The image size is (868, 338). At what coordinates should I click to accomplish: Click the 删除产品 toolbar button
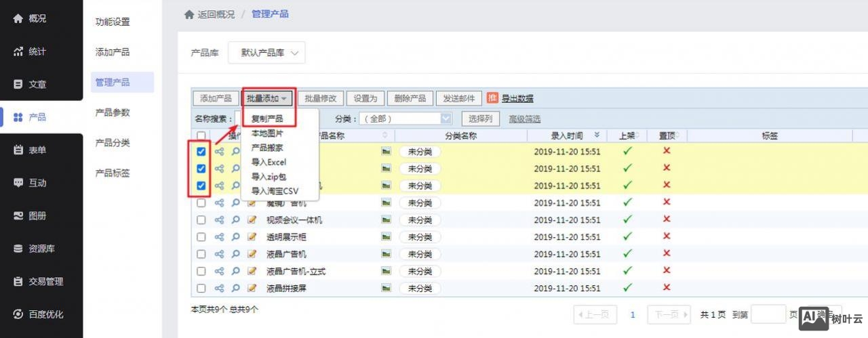410,98
